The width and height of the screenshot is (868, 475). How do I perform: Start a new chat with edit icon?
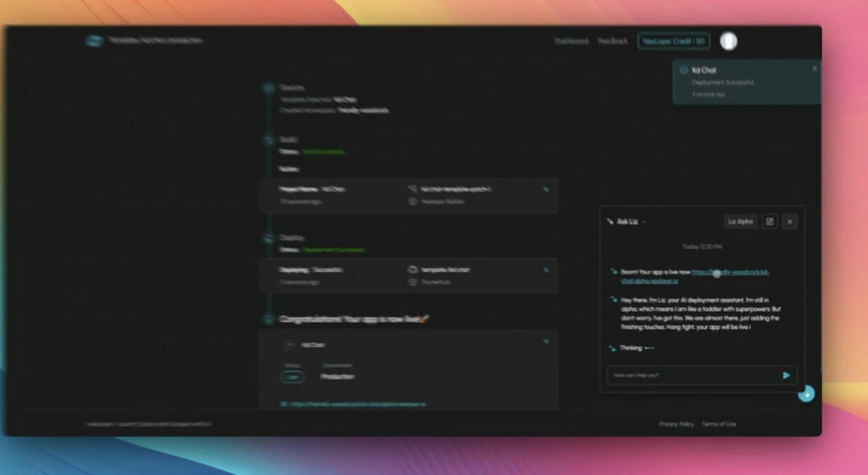(x=769, y=222)
